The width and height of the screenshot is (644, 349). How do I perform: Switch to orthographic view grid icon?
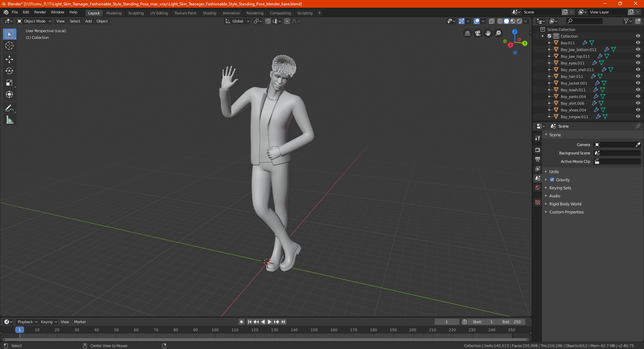[467, 33]
